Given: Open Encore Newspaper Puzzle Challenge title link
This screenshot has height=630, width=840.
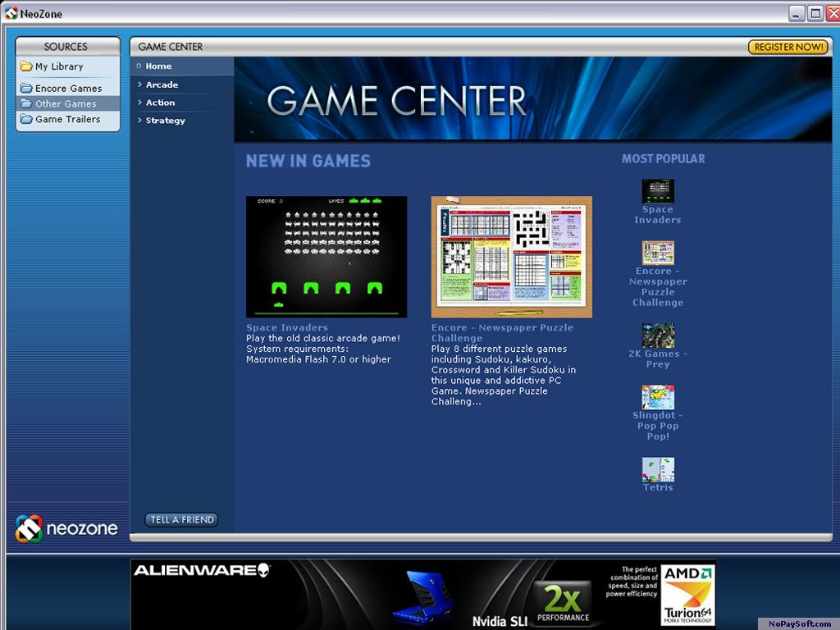Looking at the screenshot, I should coord(502,333).
